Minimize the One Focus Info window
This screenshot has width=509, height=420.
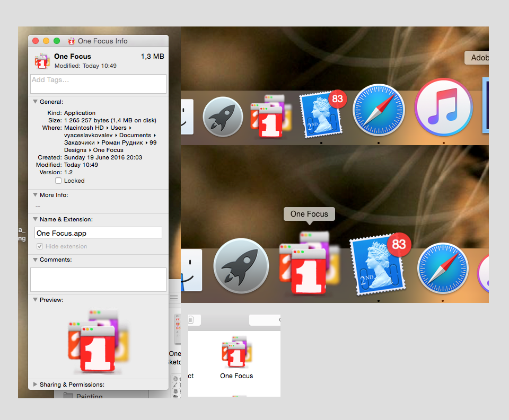(x=46, y=41)
